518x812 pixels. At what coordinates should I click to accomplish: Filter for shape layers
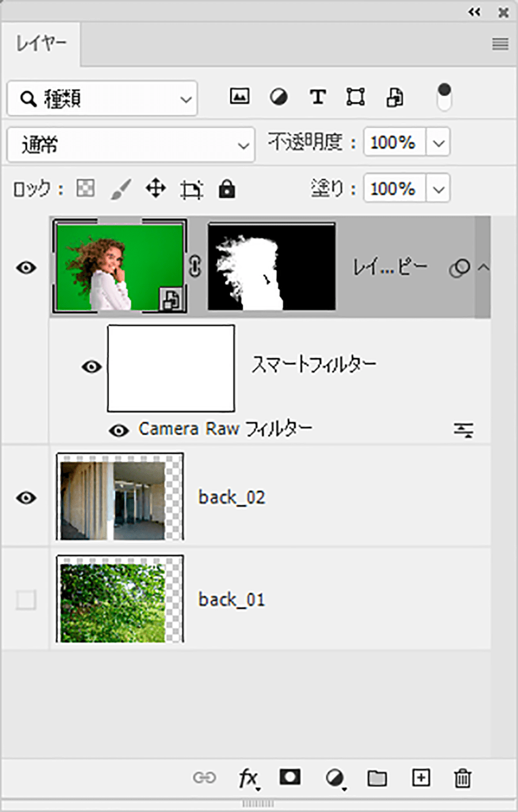(x=356, y=97)
